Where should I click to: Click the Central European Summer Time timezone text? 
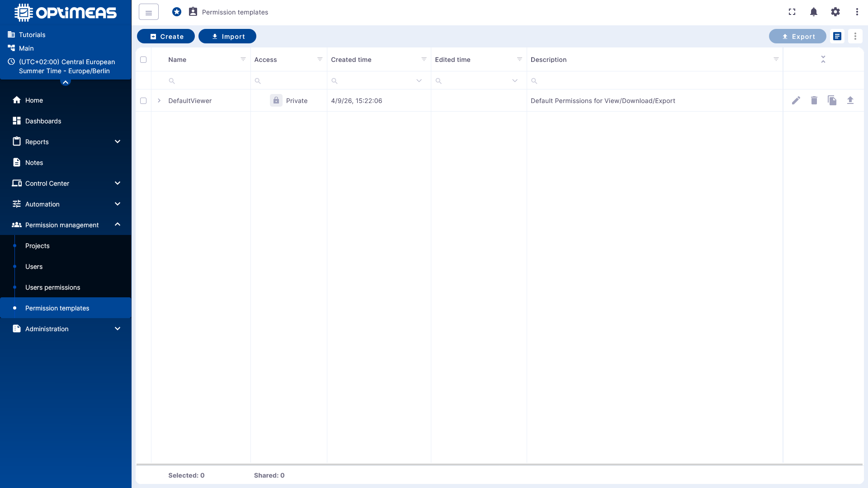67,66
